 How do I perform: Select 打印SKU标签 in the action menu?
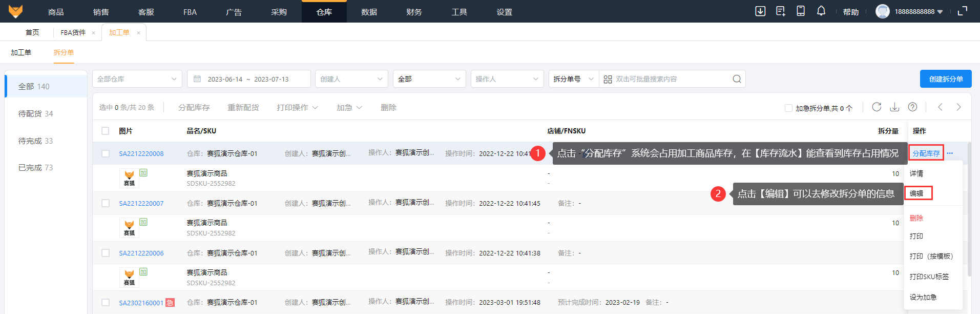[x=929, y=277]
